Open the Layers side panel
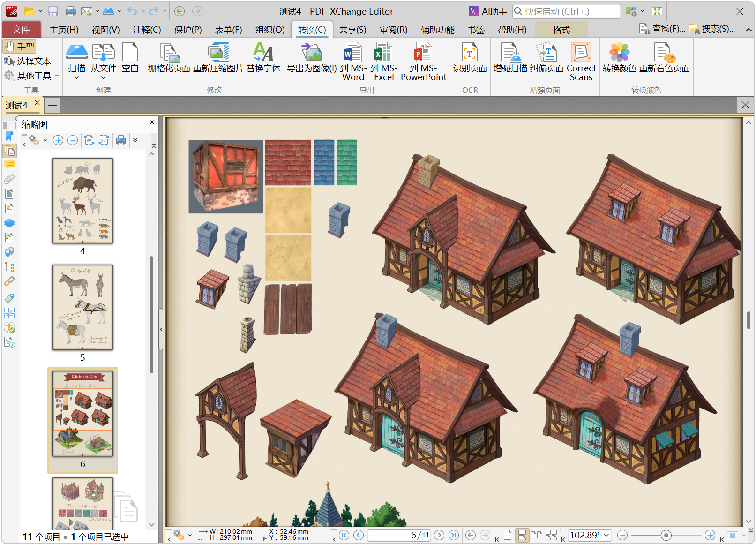Screen dimensions: 756x545 tap(9, 223)
